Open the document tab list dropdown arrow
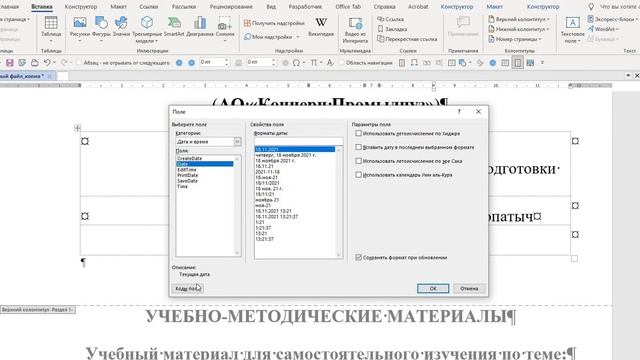 [x=628, y=76]
